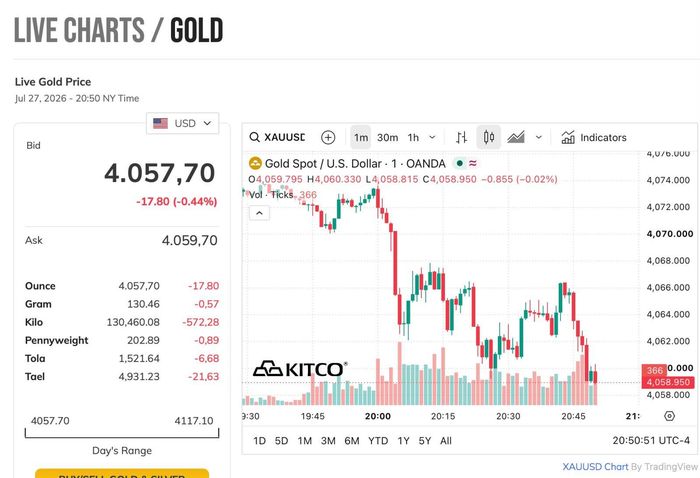Click the Kitco logo on chart
The width and height of the screenshot is (700, 478).
coord(300,369)
